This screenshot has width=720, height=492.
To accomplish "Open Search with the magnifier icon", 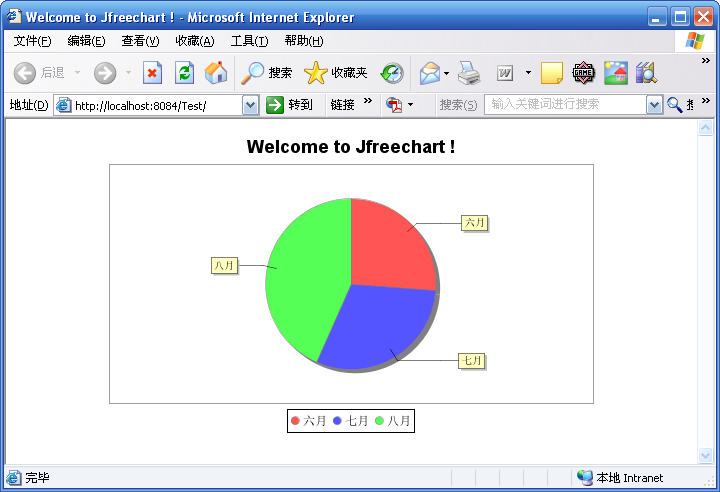I will [x=252, y=73].
